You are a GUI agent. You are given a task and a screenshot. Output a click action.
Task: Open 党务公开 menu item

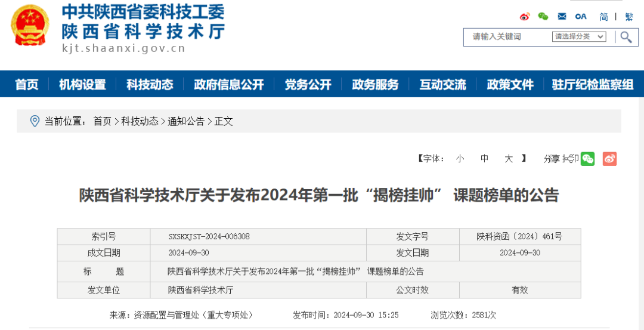pyautogui.click(x=308, y=85)
